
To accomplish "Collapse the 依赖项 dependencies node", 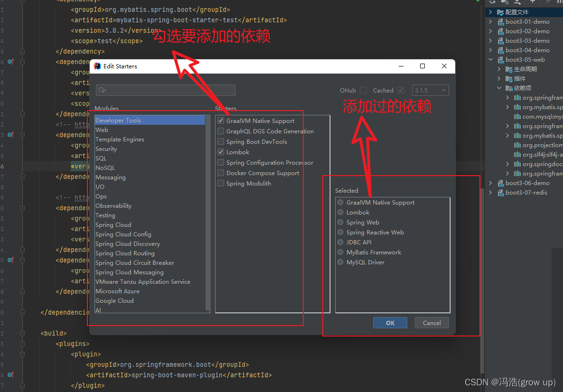I will 499,88.
